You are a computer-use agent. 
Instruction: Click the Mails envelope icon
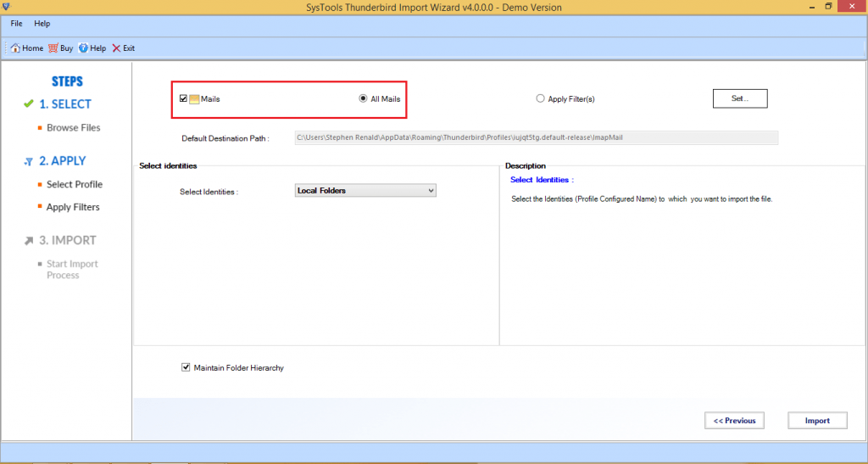pyautogui.click(x=194, y=99)
